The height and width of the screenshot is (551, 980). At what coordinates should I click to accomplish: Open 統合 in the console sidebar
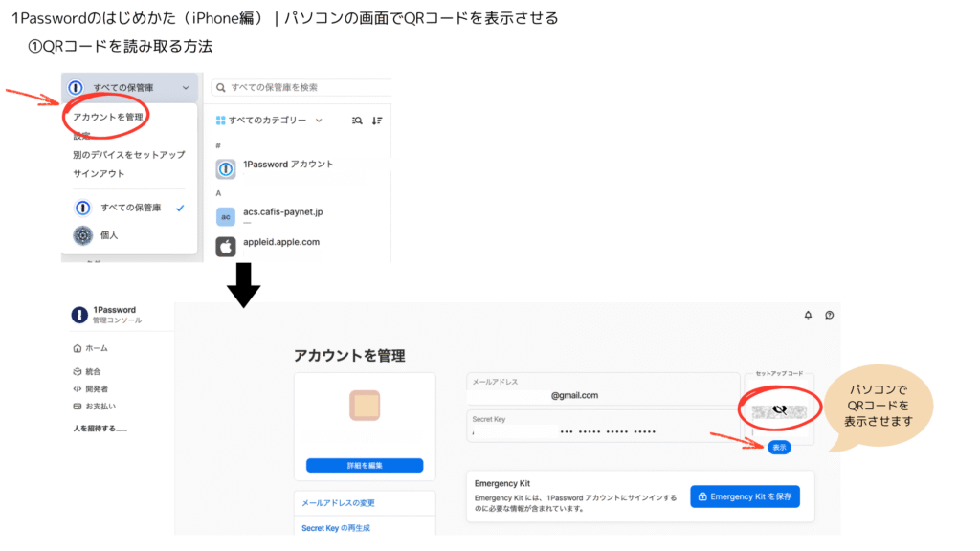point(87,371)
